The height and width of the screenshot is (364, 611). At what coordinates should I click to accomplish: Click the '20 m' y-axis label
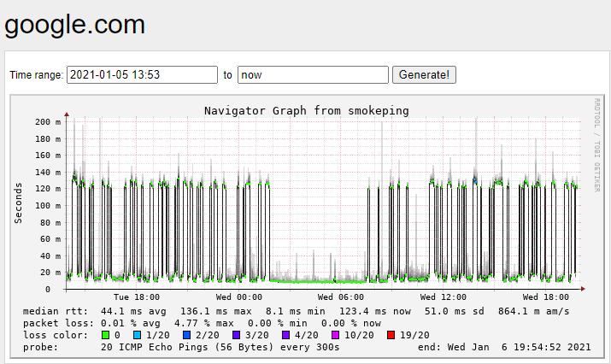[x=50, y=273]
